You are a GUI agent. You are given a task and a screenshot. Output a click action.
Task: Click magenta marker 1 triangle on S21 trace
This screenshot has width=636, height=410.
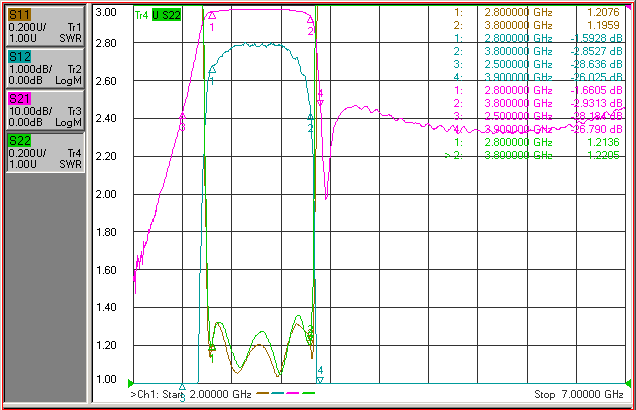point(212,16)
